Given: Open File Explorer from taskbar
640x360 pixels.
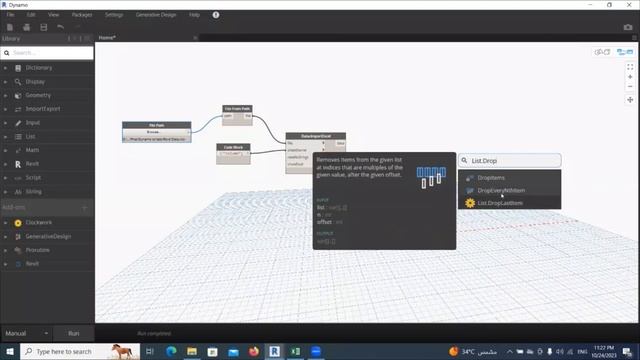Looking at the screenshot, I should click(x=192, y=351).
